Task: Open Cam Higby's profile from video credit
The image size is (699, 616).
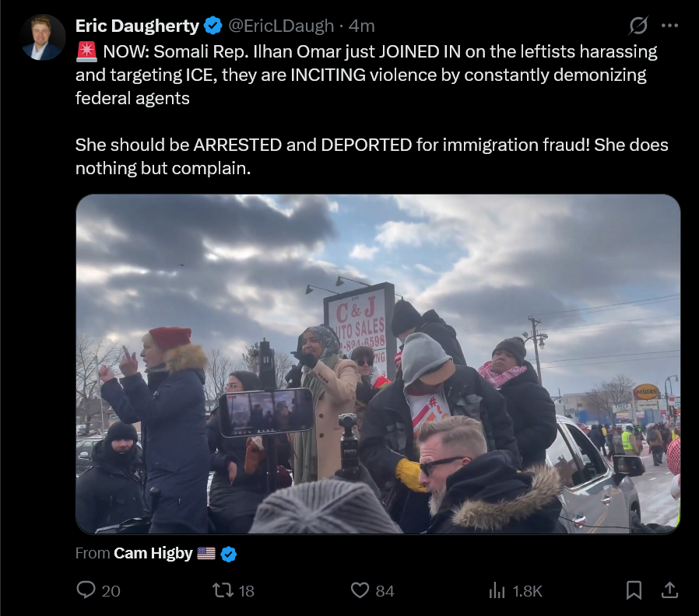Action: point(153,553)
